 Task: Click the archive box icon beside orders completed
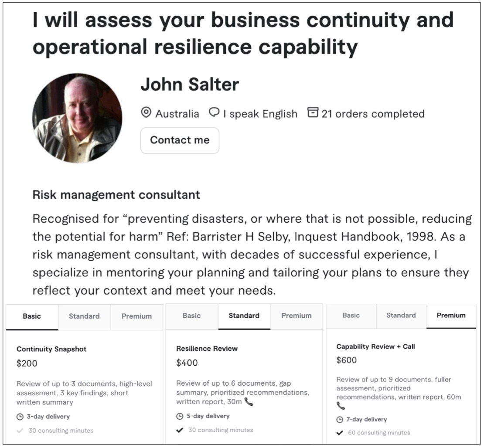click(313, 113)
